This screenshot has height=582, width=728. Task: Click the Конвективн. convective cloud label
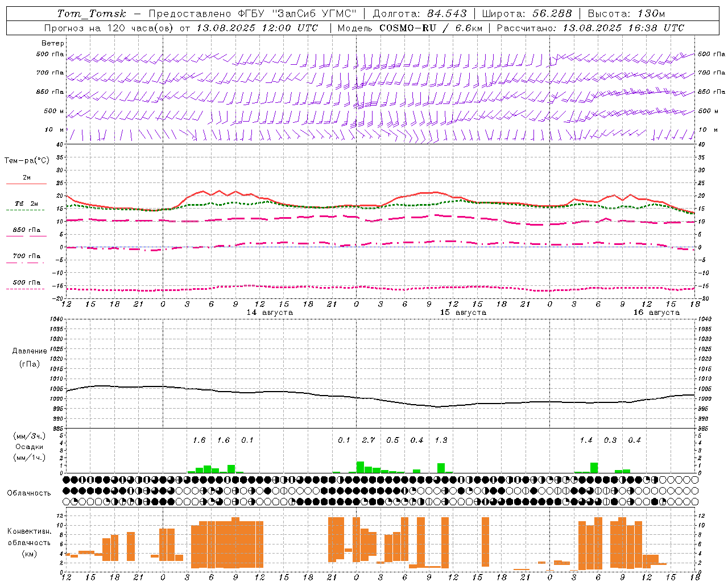tap(29, 531)
